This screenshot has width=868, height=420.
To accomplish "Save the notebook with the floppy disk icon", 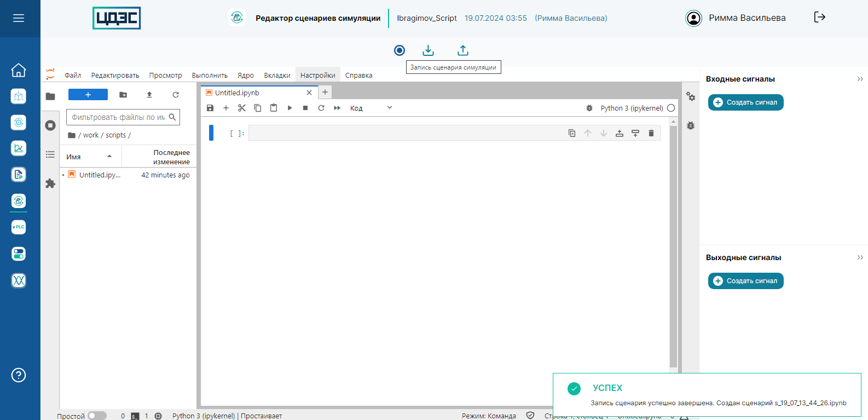I will (x=210, y=108).
